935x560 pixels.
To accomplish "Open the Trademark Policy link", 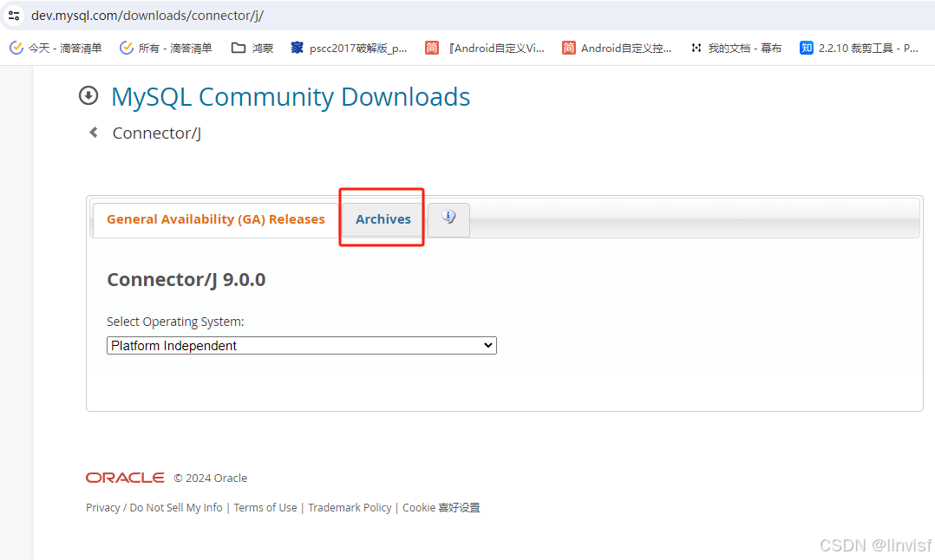I will click(350, 508).
